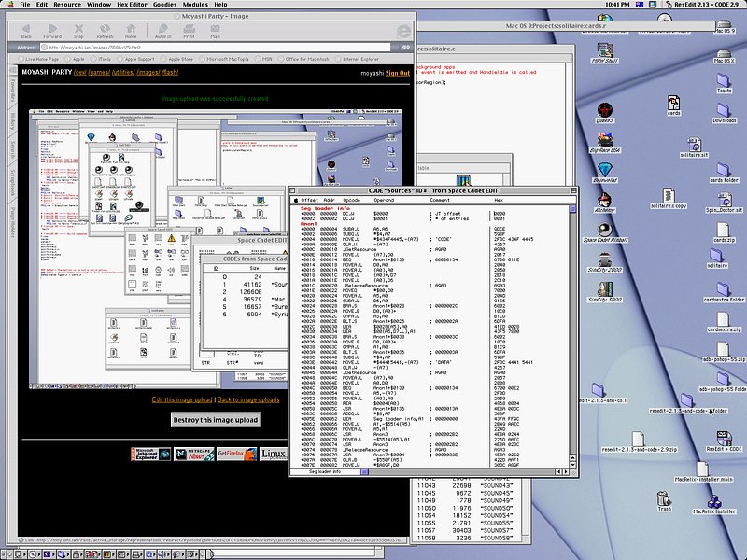Select the ResEdit + CODE application icon
Image resolution: width=747 pixels, height=560 pixels.
[724, 438]
